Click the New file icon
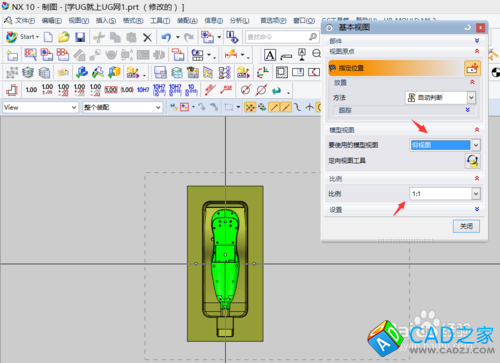500x363 pixels. [48, 37]
